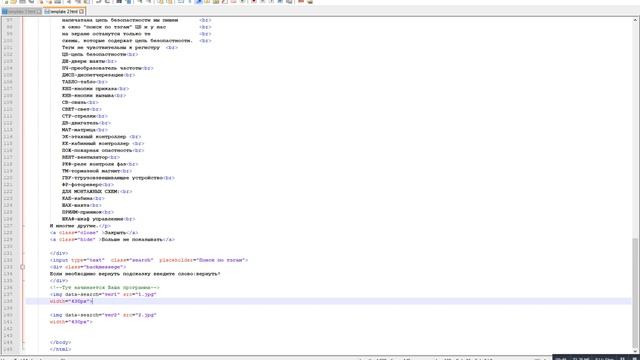Click the 'ТАБЛО-табло' line
The height and width of the screenshot is (360, 640).
click(84, 82)
